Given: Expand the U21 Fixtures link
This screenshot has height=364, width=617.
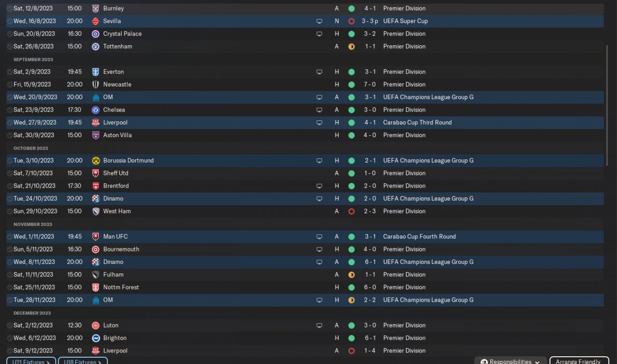Looking at the screenshot, I should [x=31, y=361].
